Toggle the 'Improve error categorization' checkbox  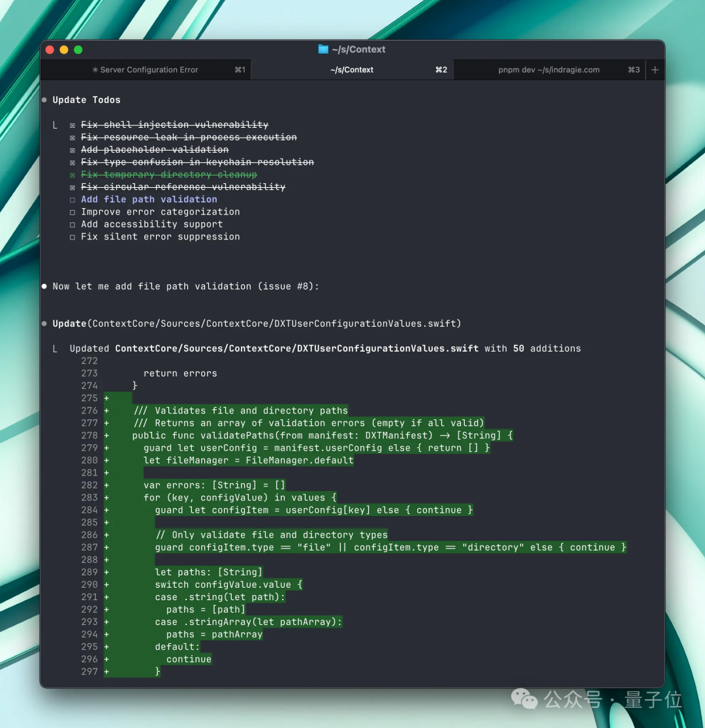72,212
